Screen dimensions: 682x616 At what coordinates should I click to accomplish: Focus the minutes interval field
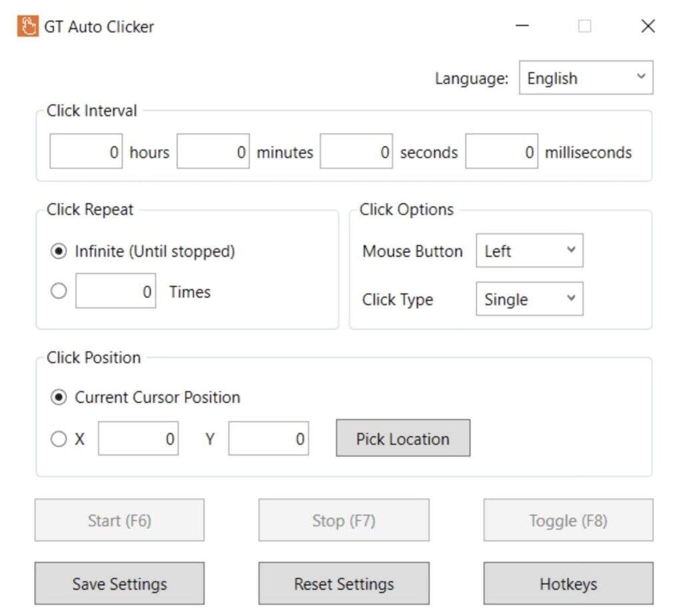pos(213,153)
